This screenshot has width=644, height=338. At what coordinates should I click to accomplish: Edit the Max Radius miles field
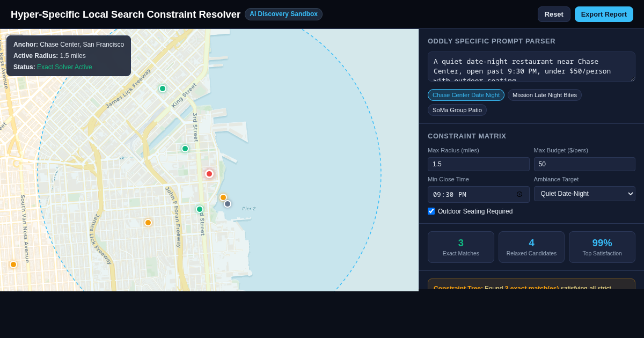[478, 164]
